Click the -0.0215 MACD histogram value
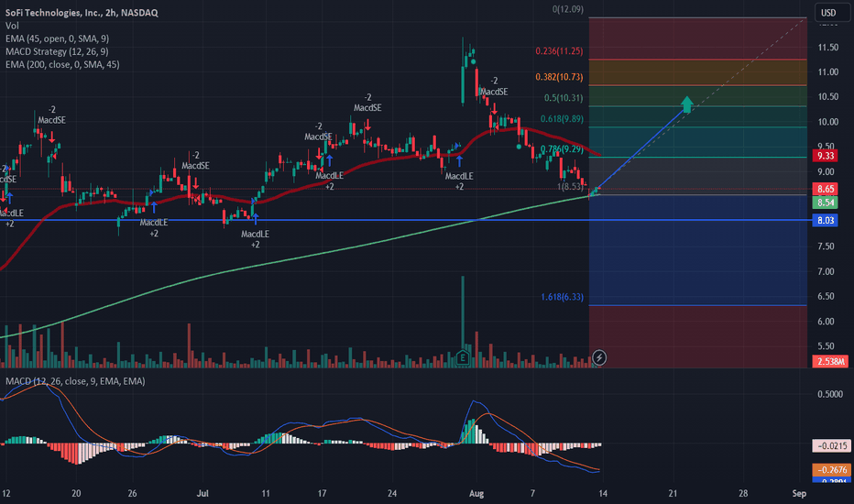 click(831, 445)
